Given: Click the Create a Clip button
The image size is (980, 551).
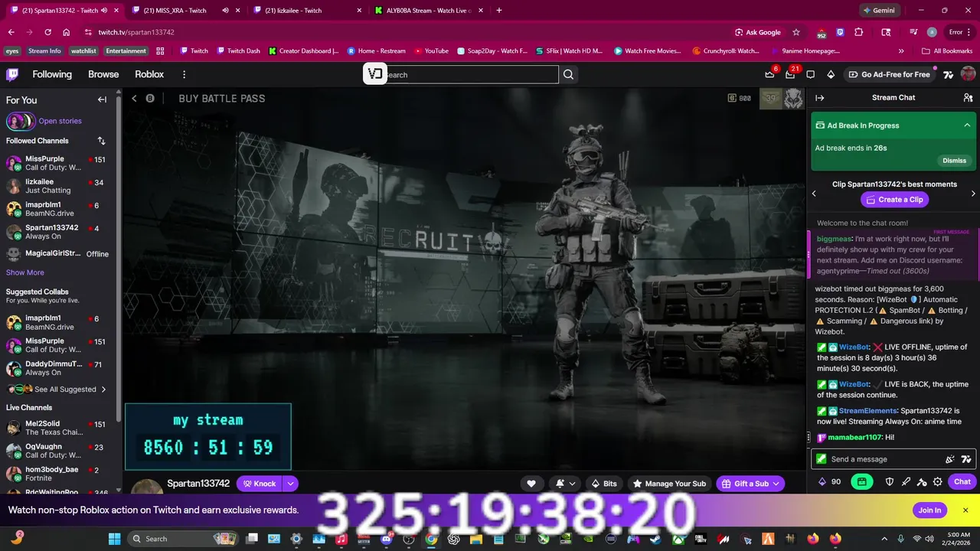Looking at the screenshot, I should pos(894,200).
